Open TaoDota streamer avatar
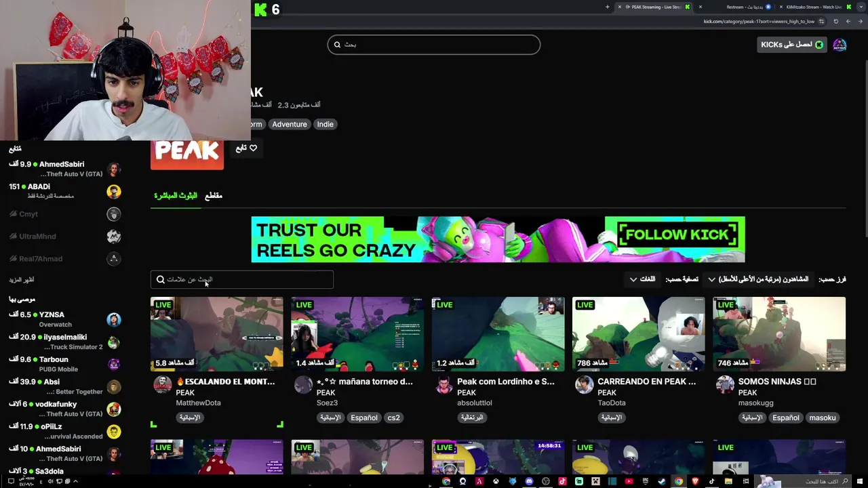Viewport: 868px width, 488px height. point(584,385)
